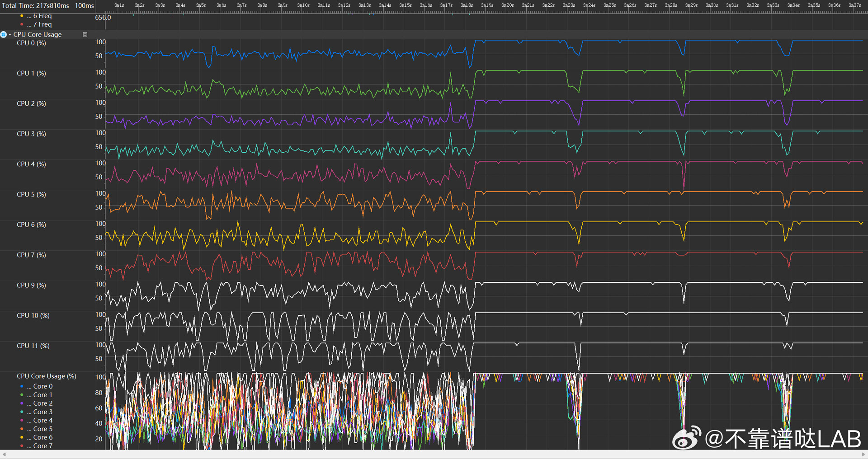This screenshot has height=459, width=868.
Task: Click the yellow dot beside 6 Freq
Action: (22, 16)
